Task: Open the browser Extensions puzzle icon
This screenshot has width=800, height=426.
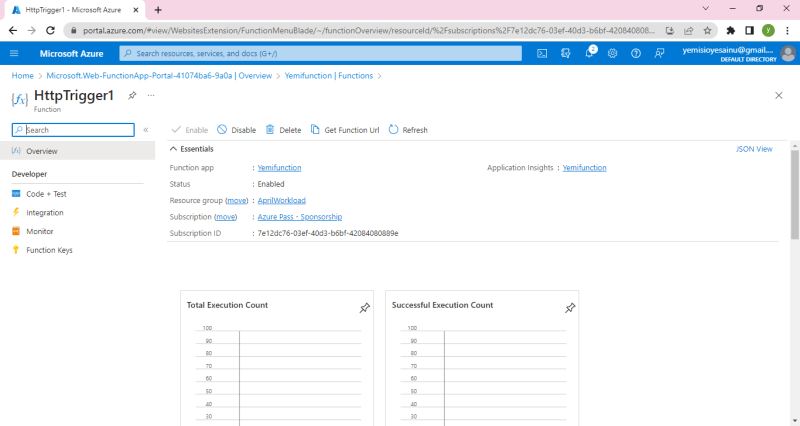Action: [731, 31]
